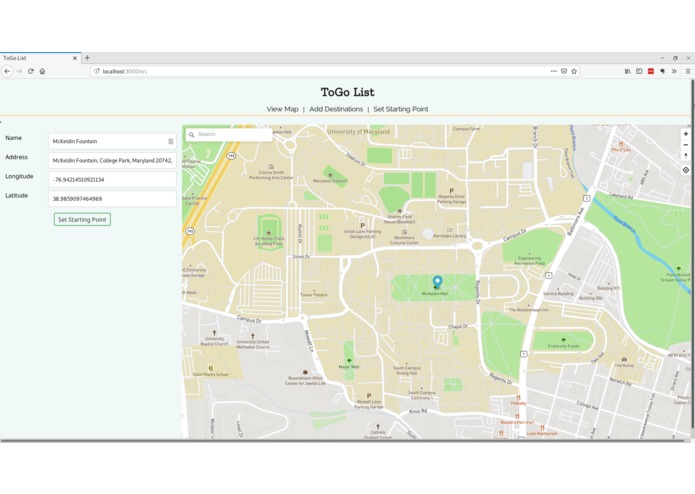Open the View Map page
The width and height of the screenshot is (695, 494).
tap(282, 109)
